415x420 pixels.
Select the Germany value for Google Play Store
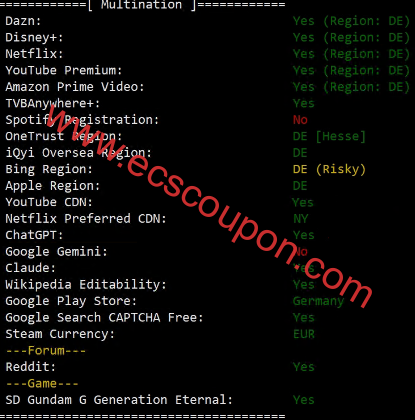click(318, 301)
